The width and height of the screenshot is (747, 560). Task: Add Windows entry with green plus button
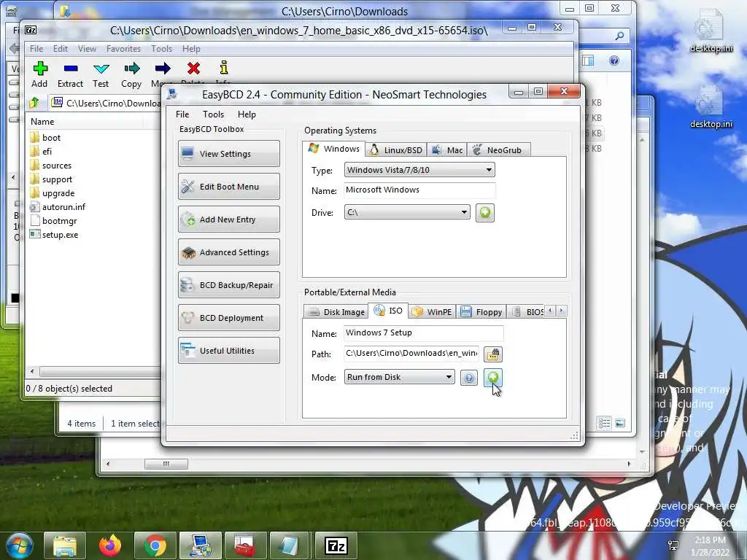coord(485,212)
